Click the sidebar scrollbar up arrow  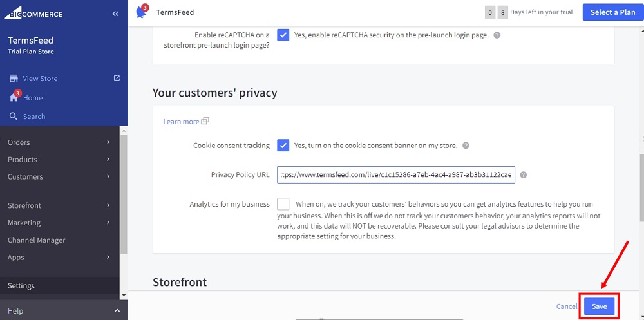[124, 130]
